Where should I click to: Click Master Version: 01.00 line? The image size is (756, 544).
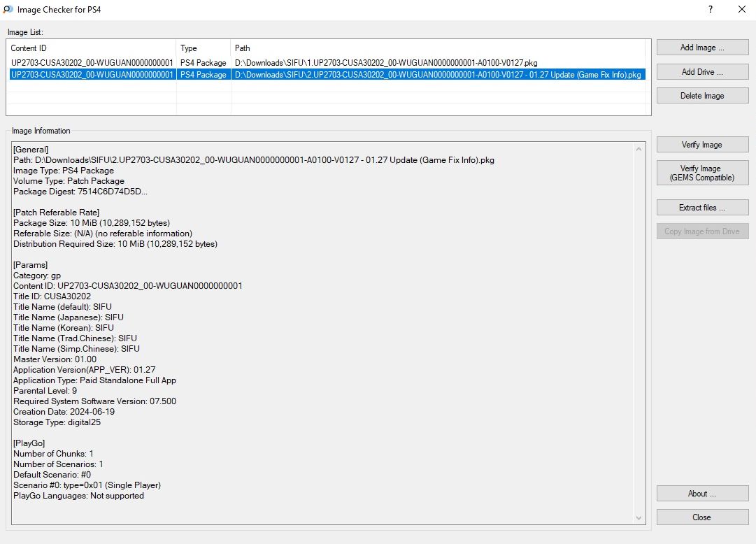coord(55,359)
